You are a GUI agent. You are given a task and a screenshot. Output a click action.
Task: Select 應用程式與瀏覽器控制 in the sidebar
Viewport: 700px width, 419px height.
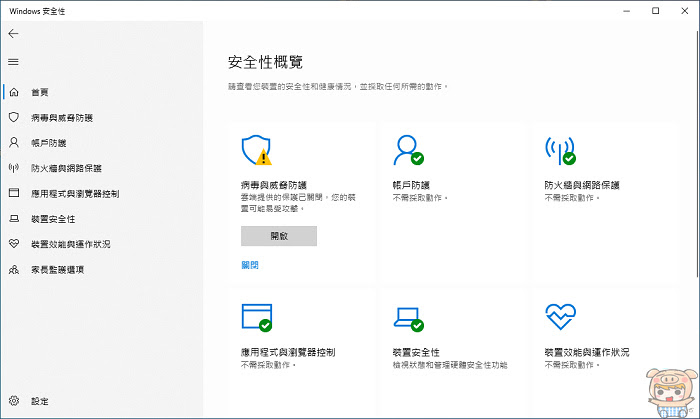pos(75,193)
